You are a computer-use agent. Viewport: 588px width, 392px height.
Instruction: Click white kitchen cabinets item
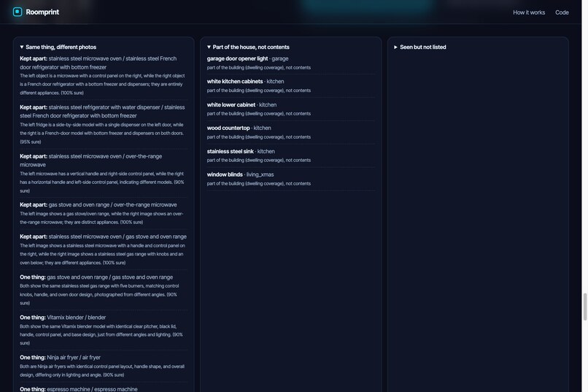[290, 85]
